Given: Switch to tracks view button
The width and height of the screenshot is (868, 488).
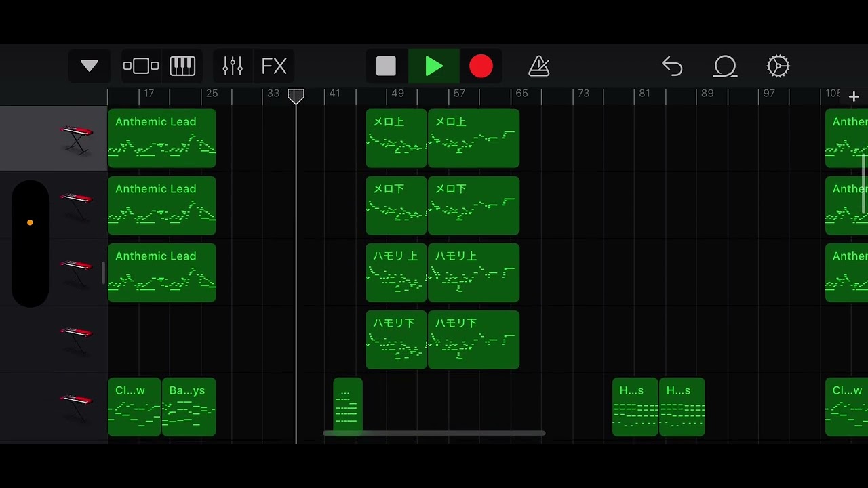Looking at the screenshot, I should coord(141,66).
